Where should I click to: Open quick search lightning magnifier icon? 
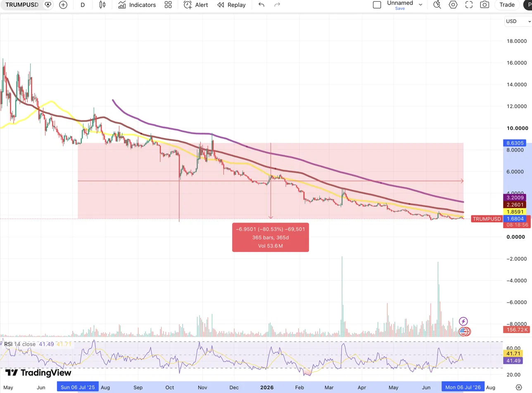coord(437,5)
